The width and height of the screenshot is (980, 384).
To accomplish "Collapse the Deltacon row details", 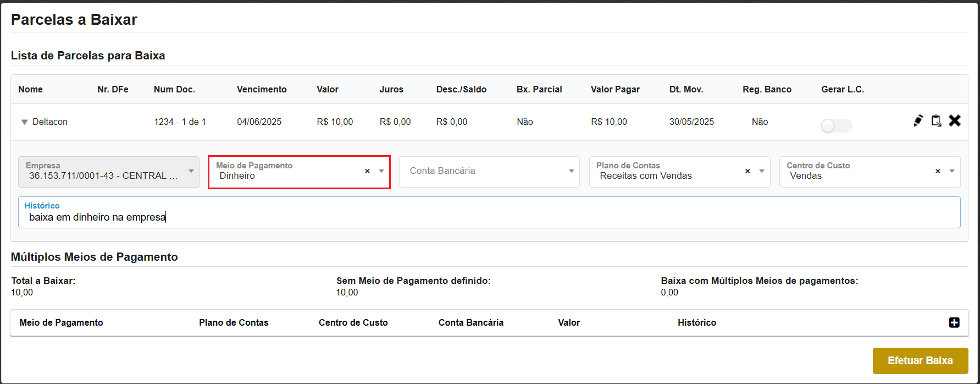I will click(24, 122).
